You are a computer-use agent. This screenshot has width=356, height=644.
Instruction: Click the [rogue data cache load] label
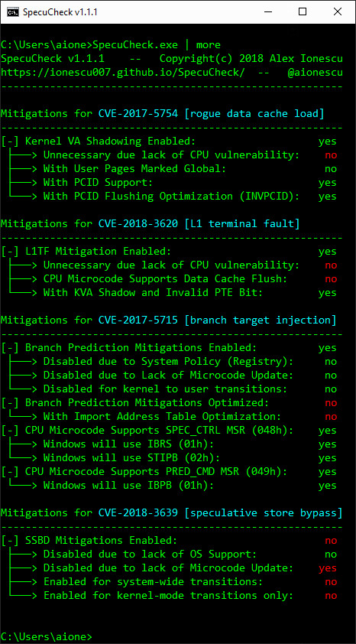pyautogui.click(x=254, y=114)
